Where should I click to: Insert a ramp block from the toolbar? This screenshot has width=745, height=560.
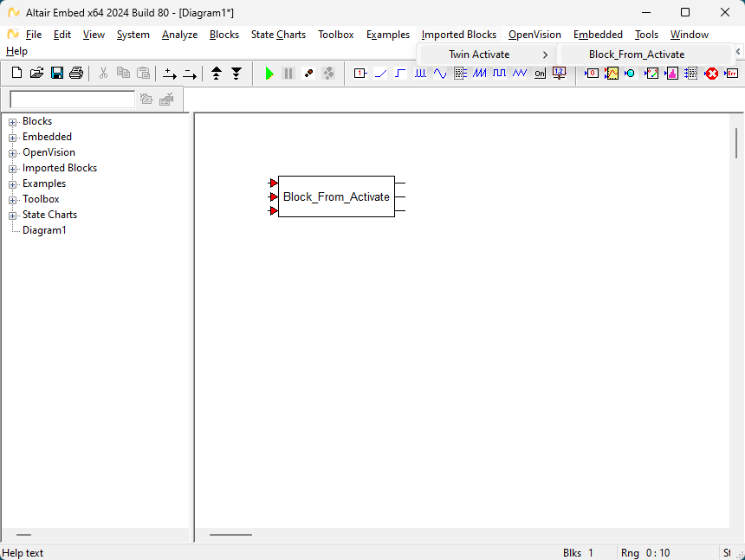380,74
